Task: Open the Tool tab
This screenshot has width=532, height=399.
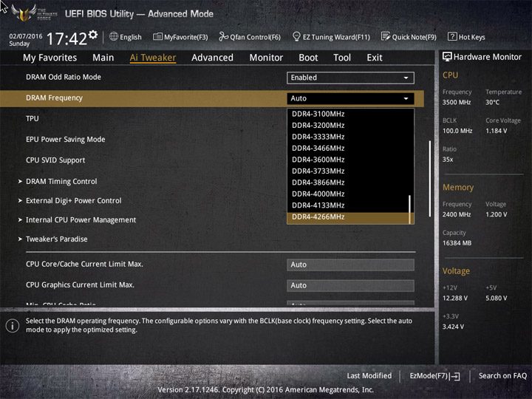Action: point(342,58)
